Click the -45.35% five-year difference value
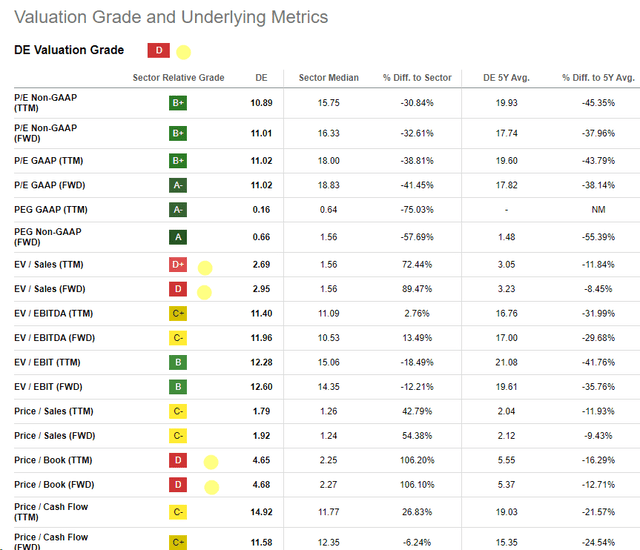Image resolution: width=640 pixels, height=550 pixels. pos(598,103)
